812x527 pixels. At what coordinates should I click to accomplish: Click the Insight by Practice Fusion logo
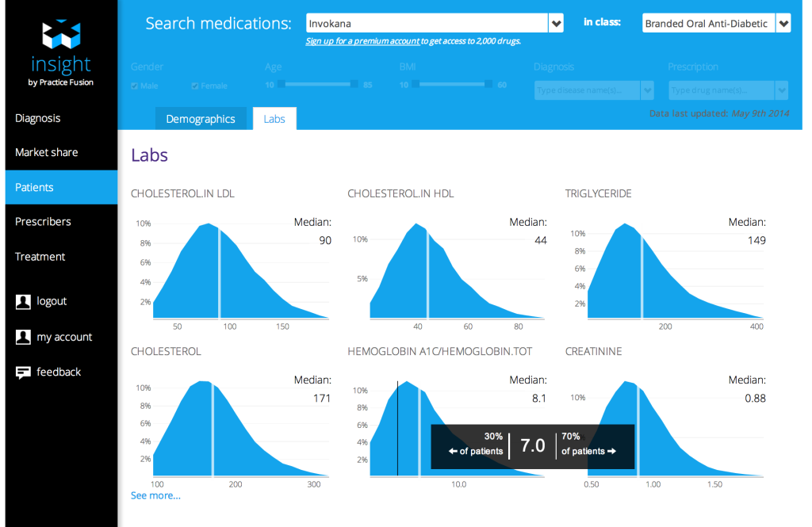click(x=61, y=53)
